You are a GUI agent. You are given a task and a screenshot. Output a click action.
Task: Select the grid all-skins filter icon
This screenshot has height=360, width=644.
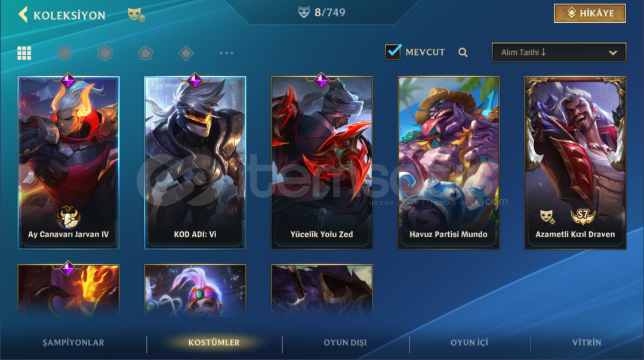point(24,53)
